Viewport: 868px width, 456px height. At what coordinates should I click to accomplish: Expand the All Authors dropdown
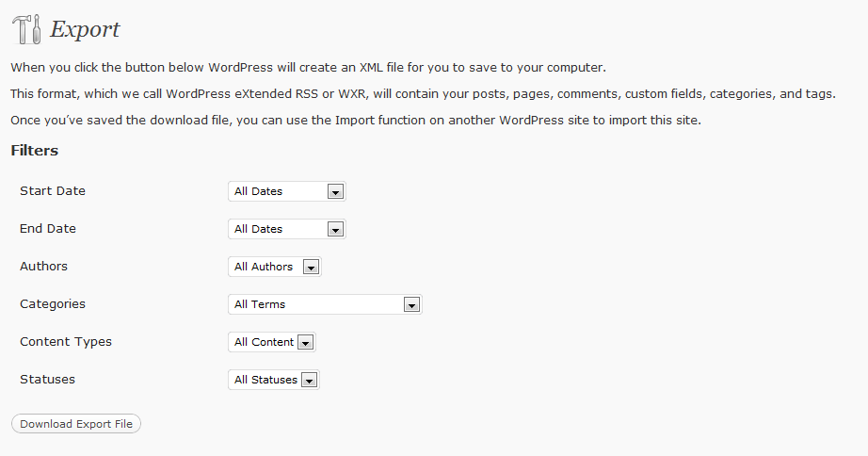[x=275, y=267]
